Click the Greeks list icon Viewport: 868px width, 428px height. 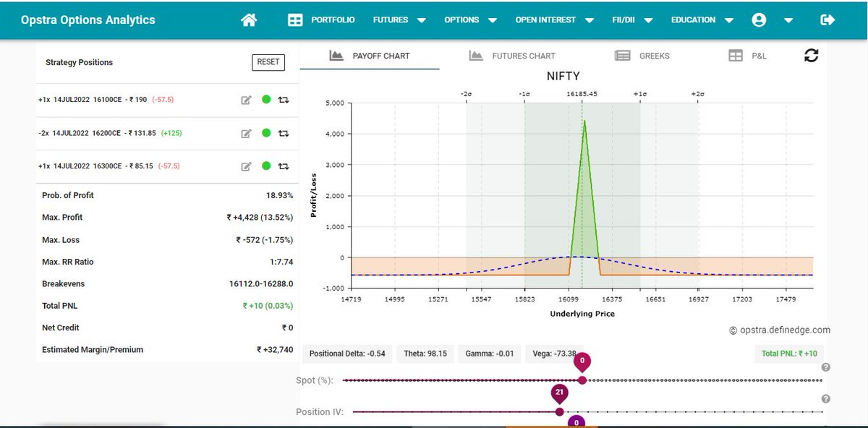click(622, 56)
